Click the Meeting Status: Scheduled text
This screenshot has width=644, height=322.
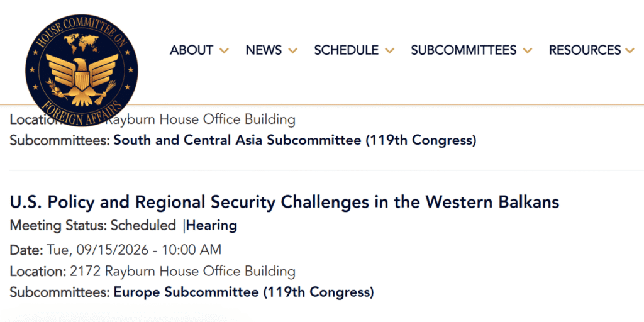[93, 226]
